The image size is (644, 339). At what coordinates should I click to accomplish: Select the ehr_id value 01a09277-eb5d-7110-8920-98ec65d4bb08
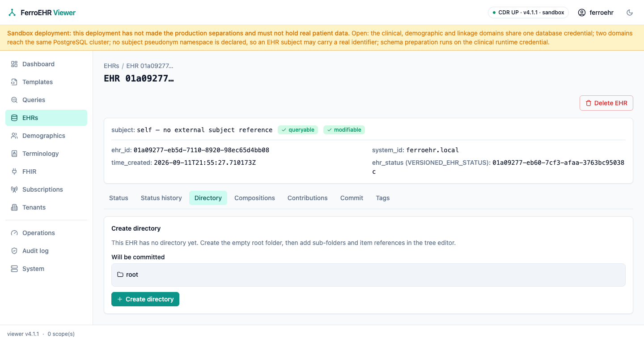pos(201,150)
